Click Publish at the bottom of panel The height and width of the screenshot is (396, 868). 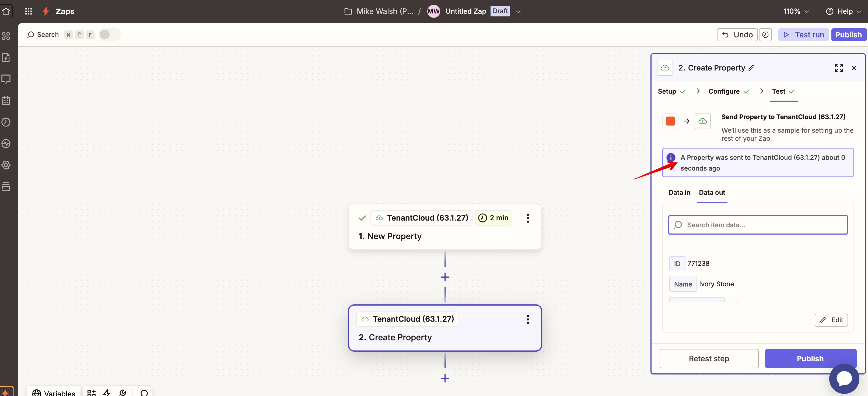coord(810,358)
